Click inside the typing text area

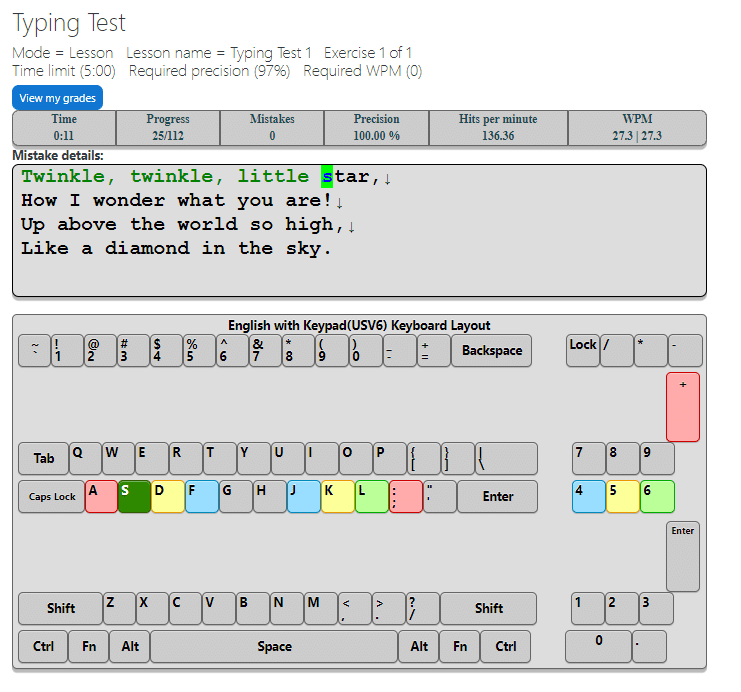point(359,230)
